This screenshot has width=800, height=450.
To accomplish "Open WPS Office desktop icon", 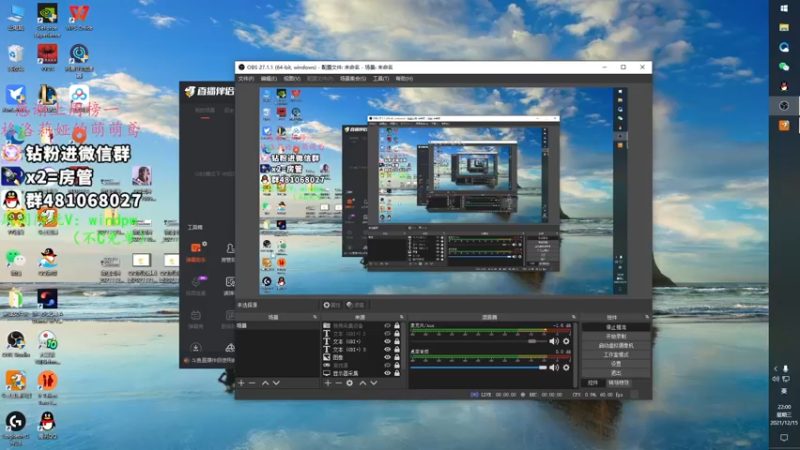I will 79,17.
